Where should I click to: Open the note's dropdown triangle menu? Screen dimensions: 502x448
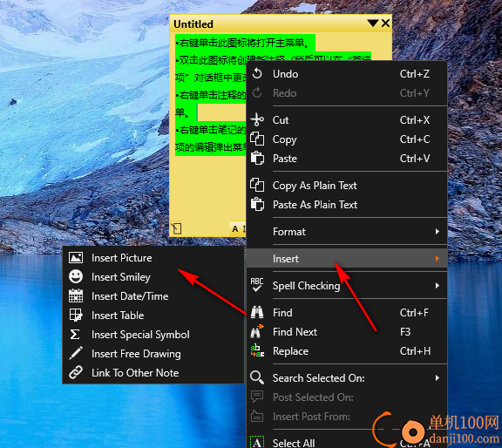pos(373,23)
